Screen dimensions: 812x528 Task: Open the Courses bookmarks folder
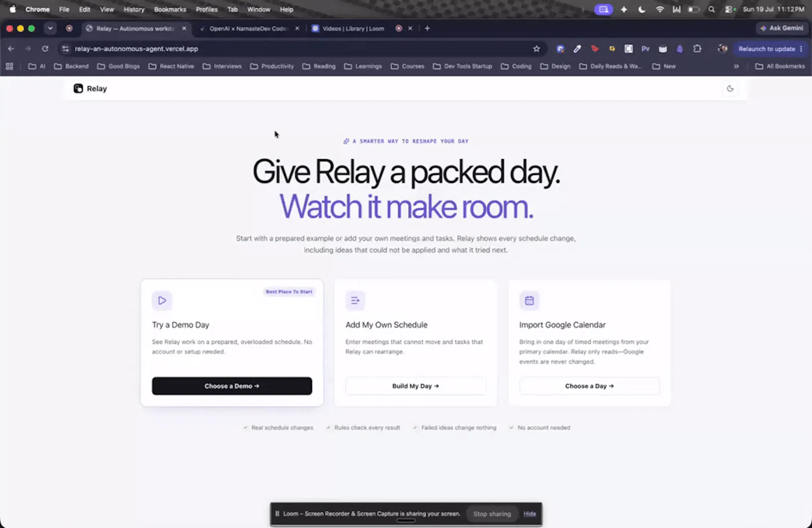[407, 66]
